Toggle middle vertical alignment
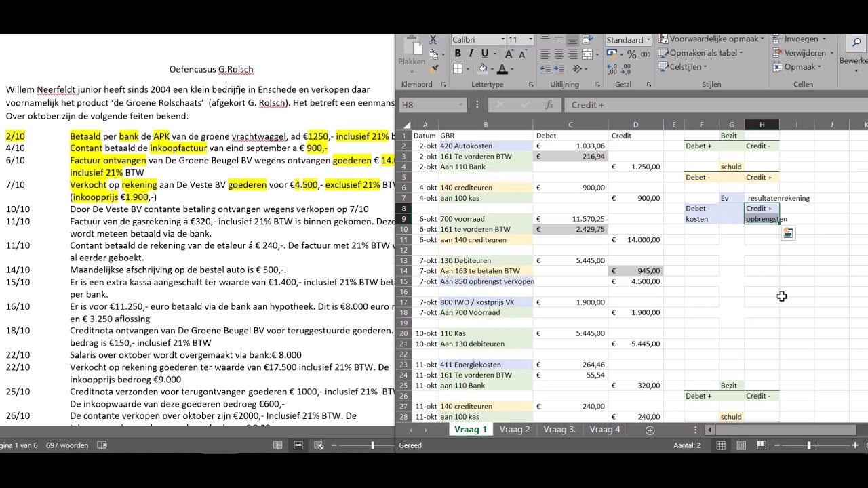868x488 pixels. 559,39
